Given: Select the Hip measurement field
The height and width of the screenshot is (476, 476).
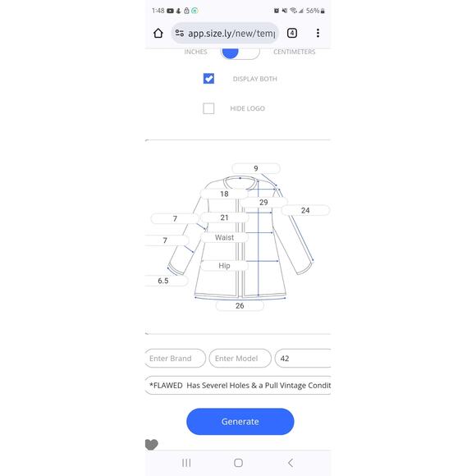Looking at the screenshot, I should pyautogui.click(x=224, y=266).
